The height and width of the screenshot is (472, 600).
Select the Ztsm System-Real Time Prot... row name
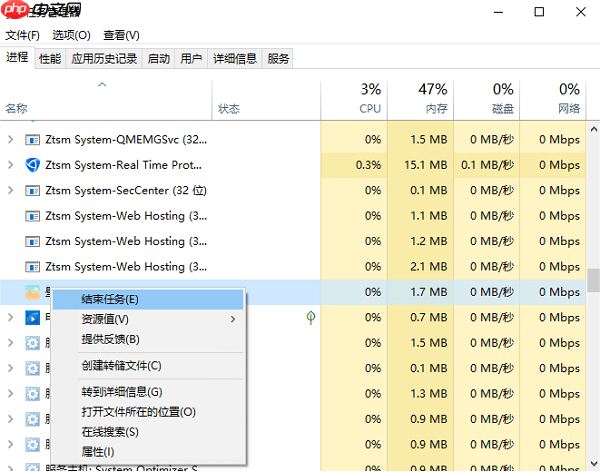pos(123,165)
